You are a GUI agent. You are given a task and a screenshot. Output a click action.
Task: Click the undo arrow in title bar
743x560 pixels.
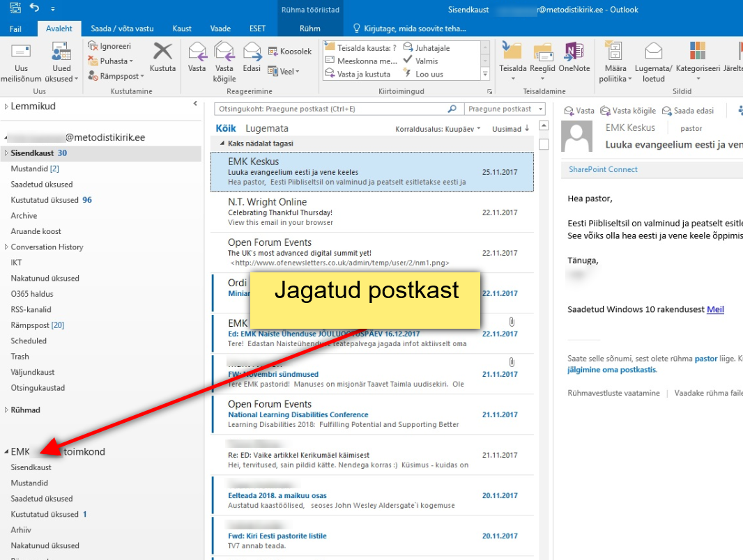(x=35, y=9)
